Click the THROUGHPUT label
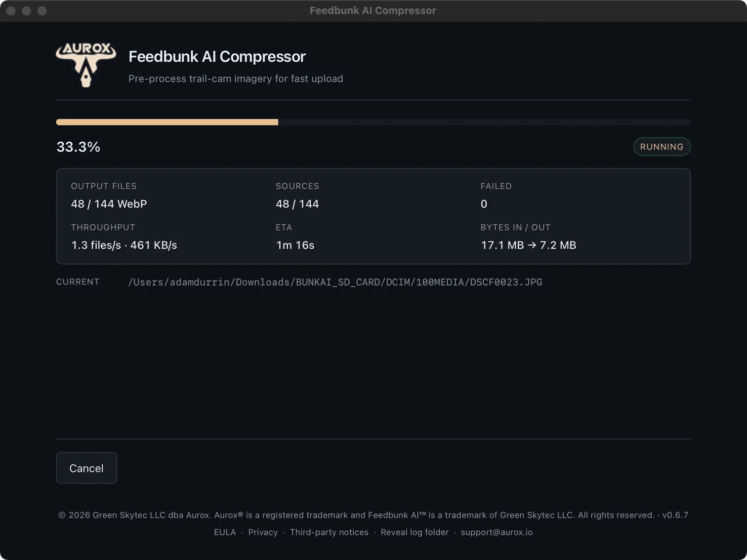 (103, 227)
